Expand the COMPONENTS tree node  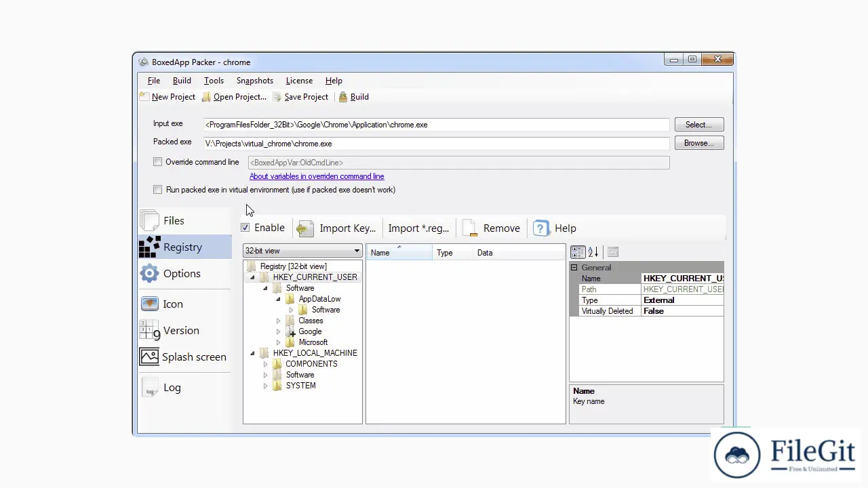pos(265,364)
